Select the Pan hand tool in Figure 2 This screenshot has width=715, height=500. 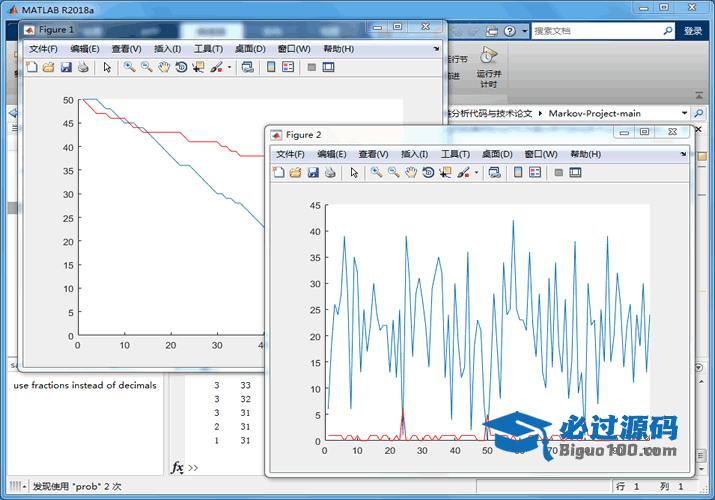[411, 172]
